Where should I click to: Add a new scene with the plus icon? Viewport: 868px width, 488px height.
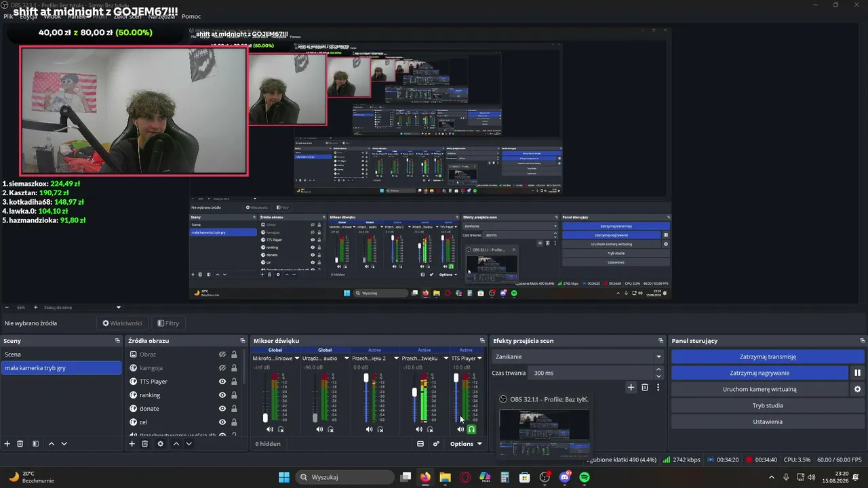[x=7, y=444]
